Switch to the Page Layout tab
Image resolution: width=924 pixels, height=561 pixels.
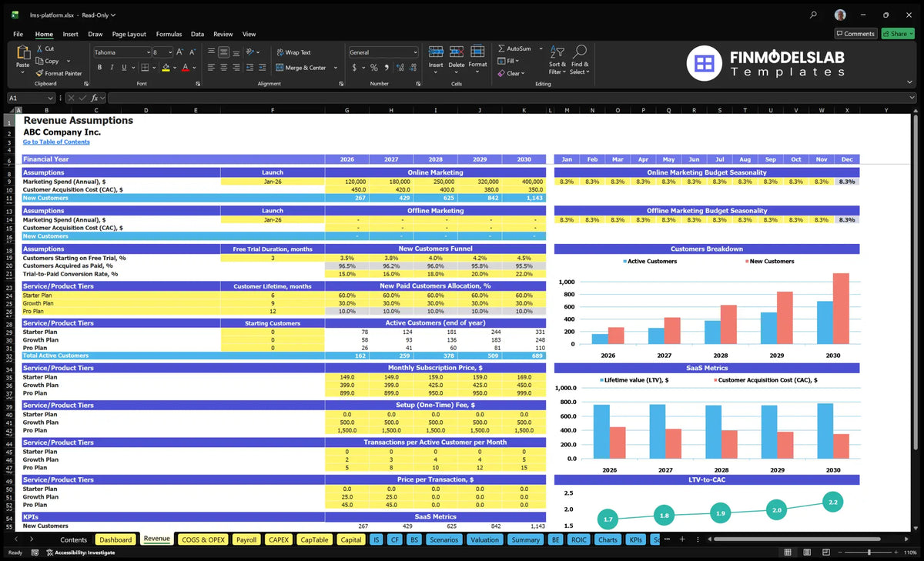(129, 34)
